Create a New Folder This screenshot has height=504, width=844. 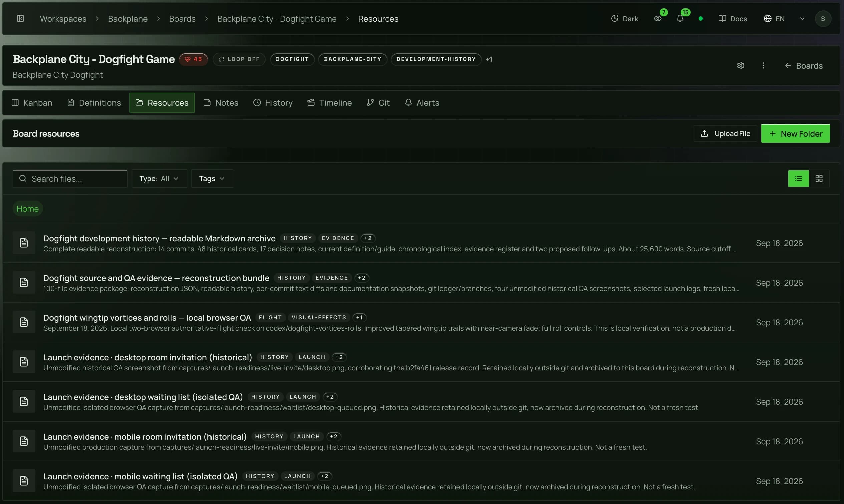pos(795,133)
